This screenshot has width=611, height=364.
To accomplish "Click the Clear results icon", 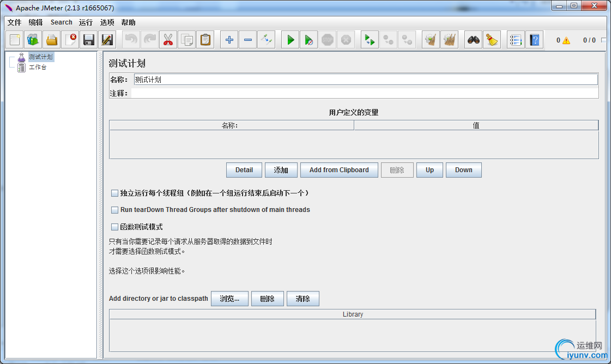I will click(431, 40).
